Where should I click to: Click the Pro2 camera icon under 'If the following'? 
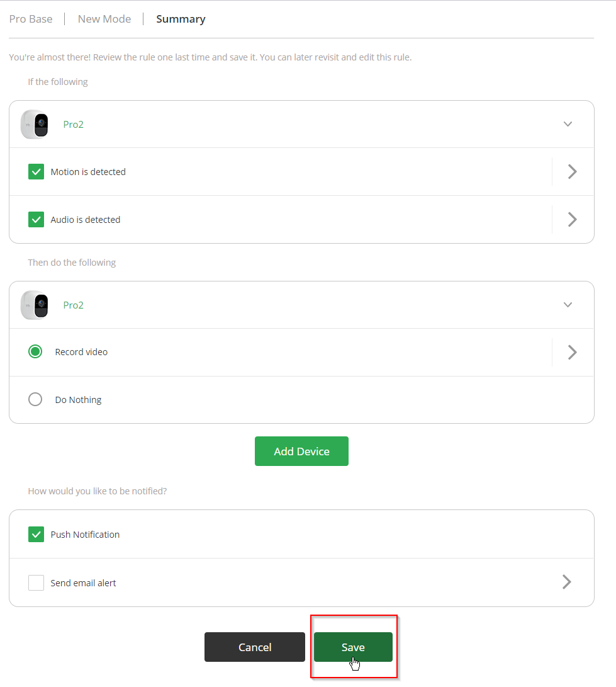pyautogui.click(x=35, y=124)
